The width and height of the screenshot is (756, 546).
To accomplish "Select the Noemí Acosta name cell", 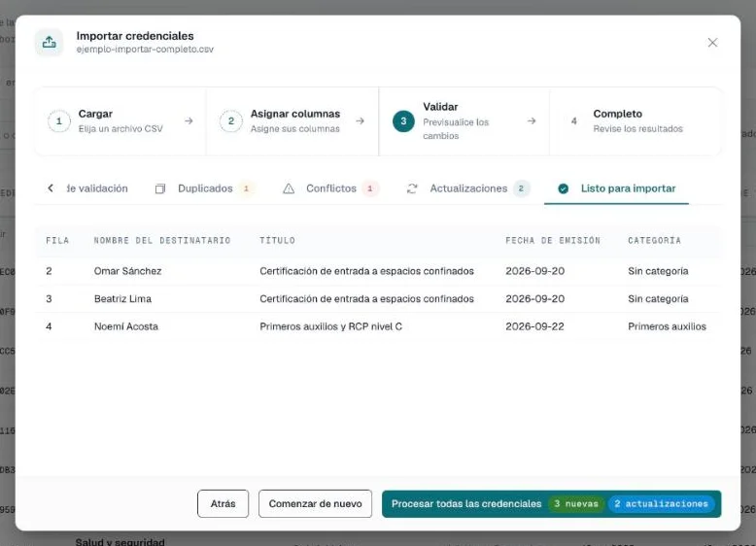I will click(126, 326).
